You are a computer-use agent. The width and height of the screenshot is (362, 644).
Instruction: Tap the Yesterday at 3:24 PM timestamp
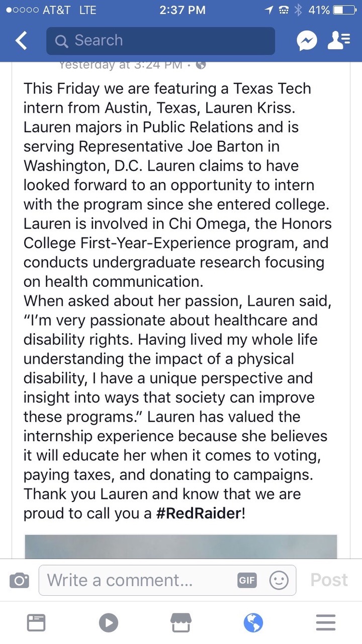click(121, 65)
